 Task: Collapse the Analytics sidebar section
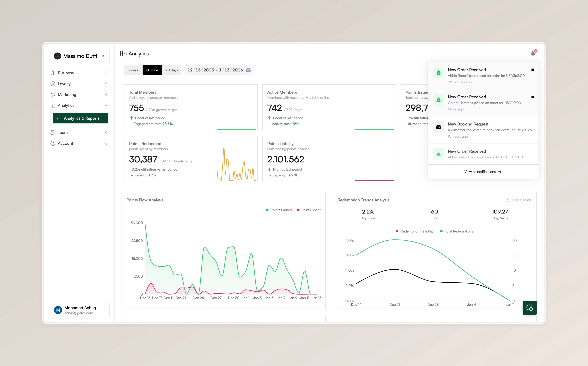tap(106, 105)
